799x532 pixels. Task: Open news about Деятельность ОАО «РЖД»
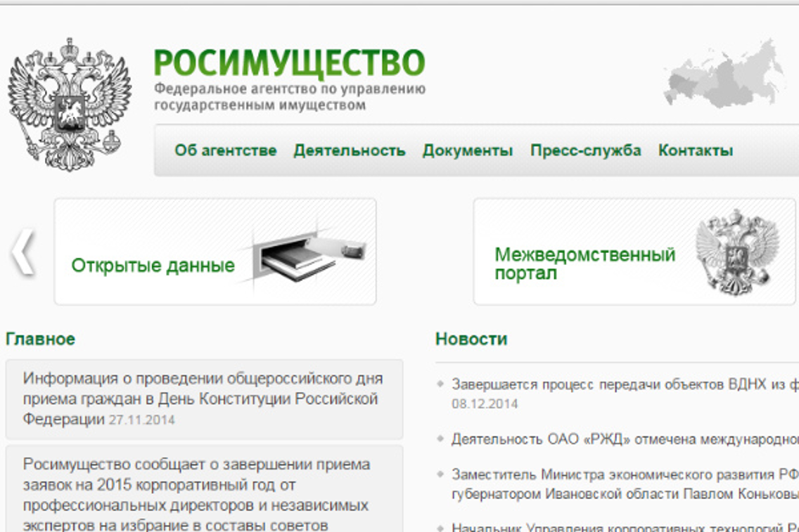point(625,439)
